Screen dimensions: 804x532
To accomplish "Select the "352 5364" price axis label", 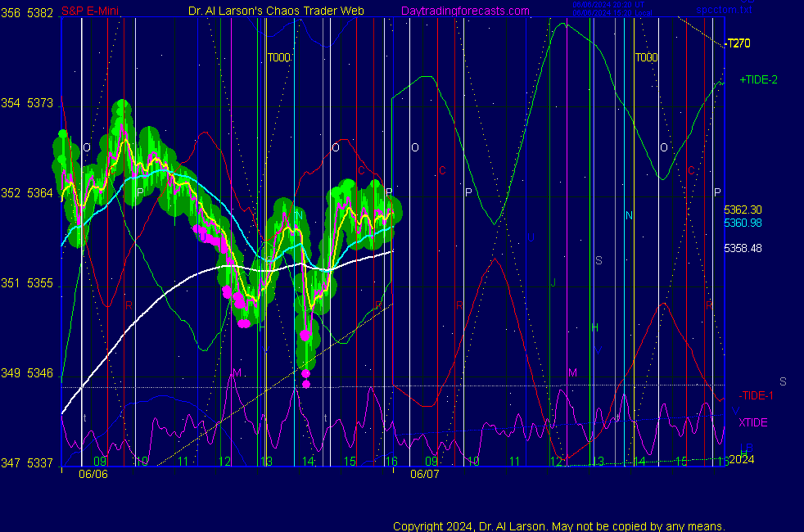I will coord(27,193).
